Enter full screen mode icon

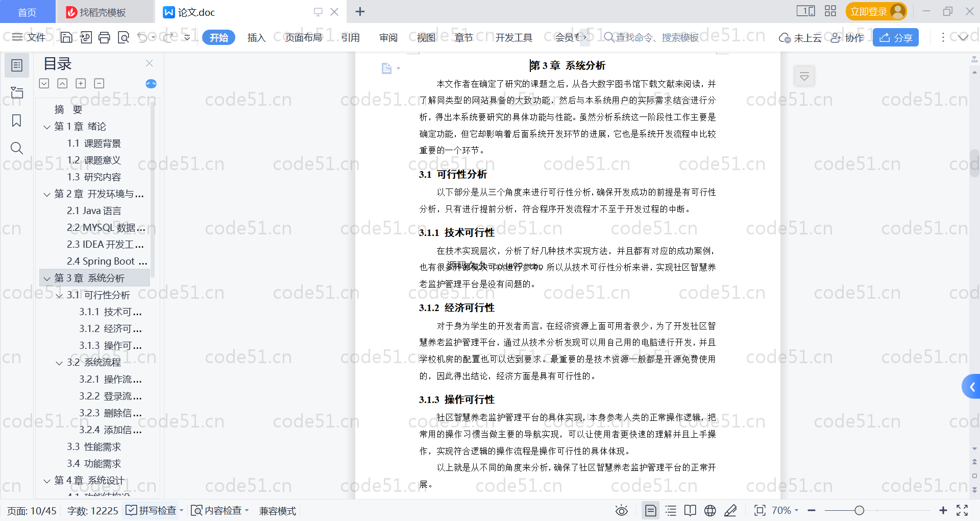click(962, 510)
